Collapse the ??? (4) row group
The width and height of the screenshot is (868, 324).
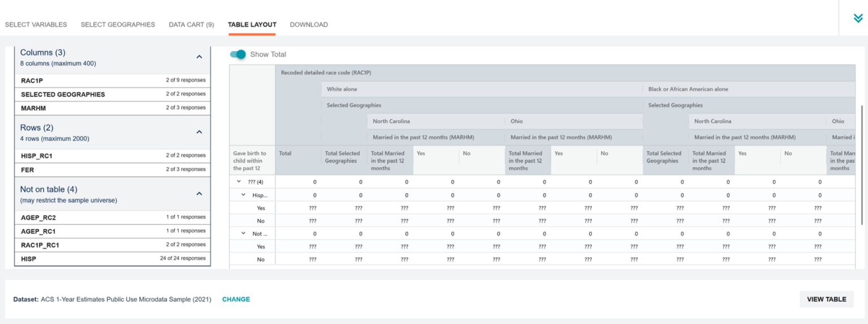click(x=238, y=182)
